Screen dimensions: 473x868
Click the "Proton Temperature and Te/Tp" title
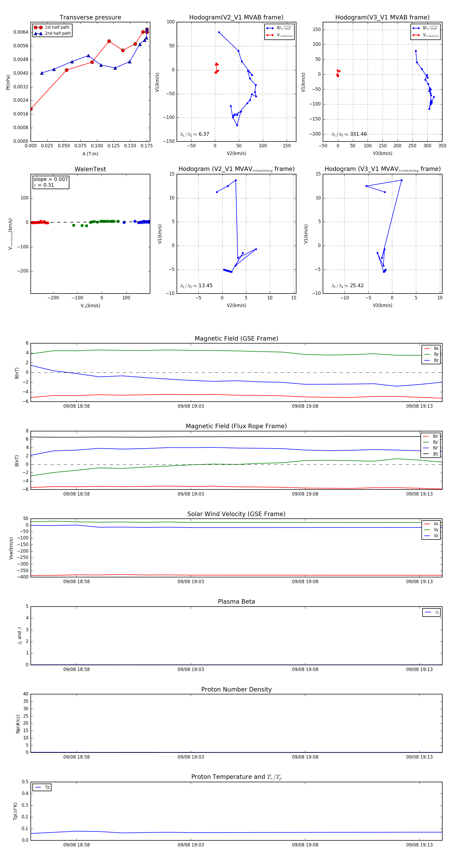(236, 777)
